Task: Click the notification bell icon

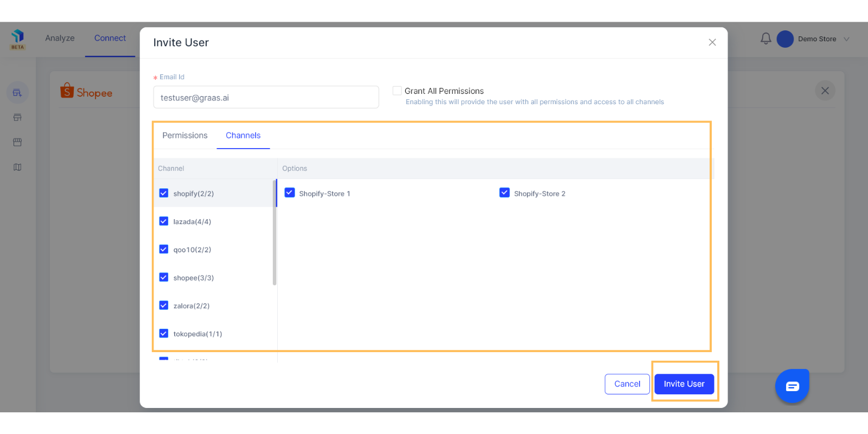Action: click(x=765, y=39)
